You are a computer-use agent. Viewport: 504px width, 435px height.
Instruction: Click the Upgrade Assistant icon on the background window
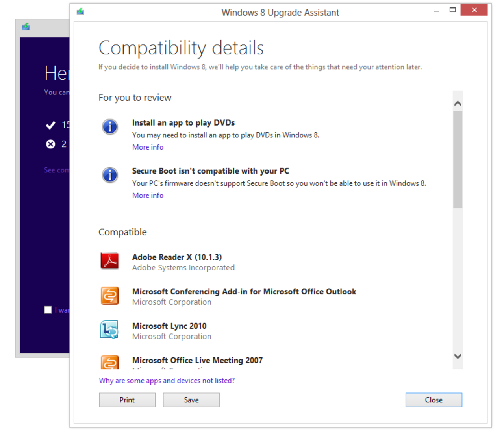pyautogui.click(x=25, y=27)
